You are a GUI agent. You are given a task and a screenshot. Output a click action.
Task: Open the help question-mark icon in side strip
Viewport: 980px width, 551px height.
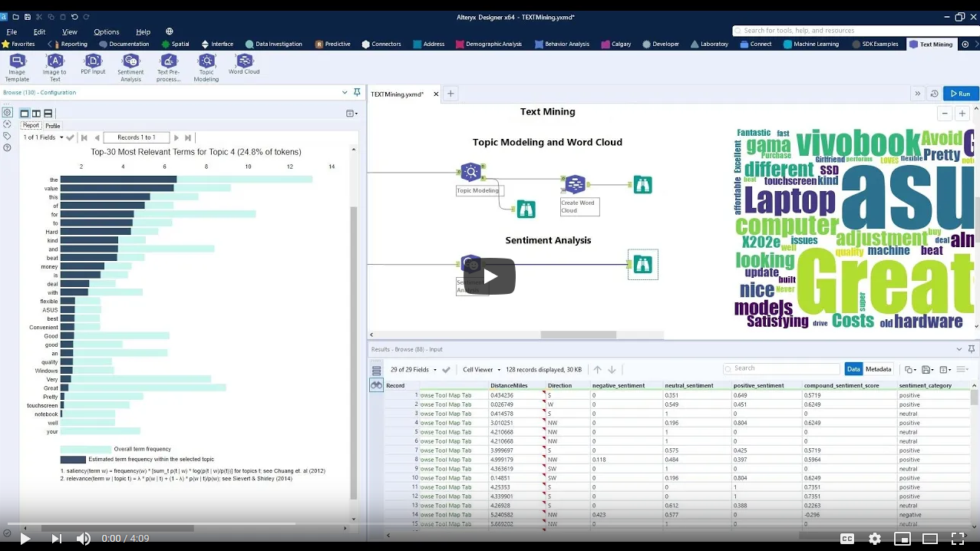click(7, 147)
